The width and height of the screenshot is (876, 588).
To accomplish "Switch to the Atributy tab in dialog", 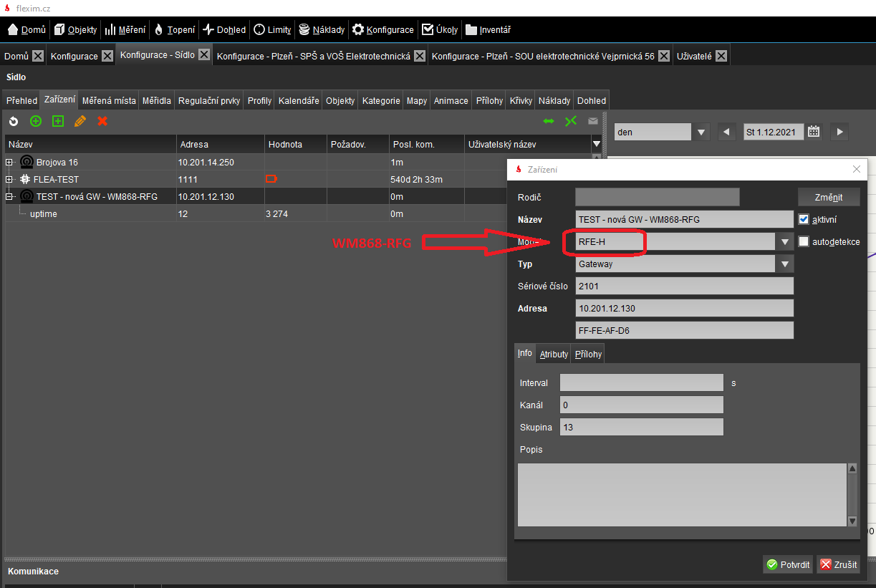I will click(554, 355).
